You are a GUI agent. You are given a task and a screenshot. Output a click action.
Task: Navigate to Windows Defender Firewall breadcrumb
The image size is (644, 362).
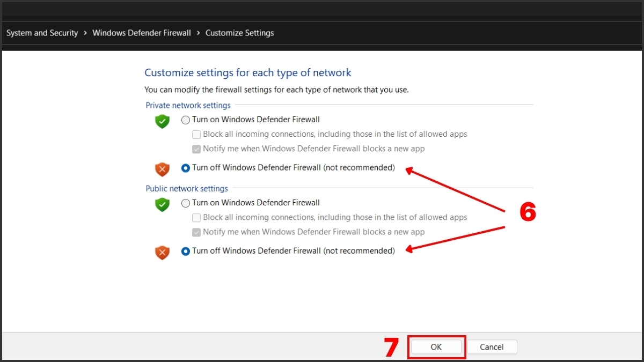142,33
